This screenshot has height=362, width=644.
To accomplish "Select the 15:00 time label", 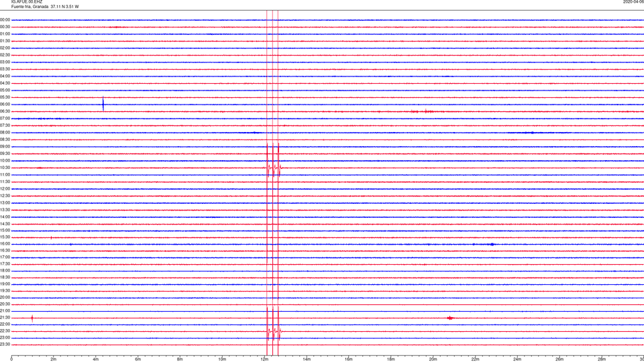I will click(x=5, y=231).
